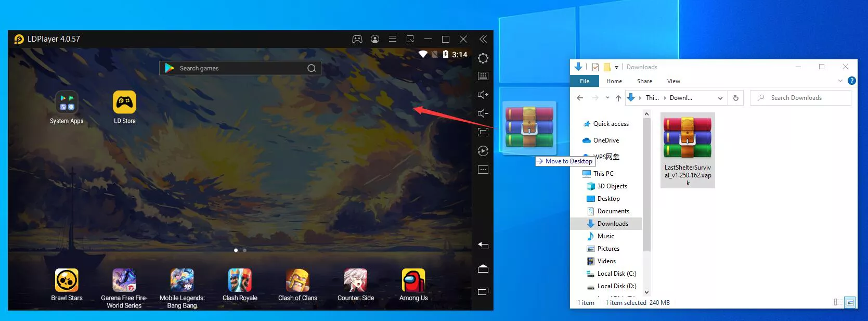Select OneDrive in navigation pane
Viewport: 868px width, 321px height.
[x=601, y=140]
